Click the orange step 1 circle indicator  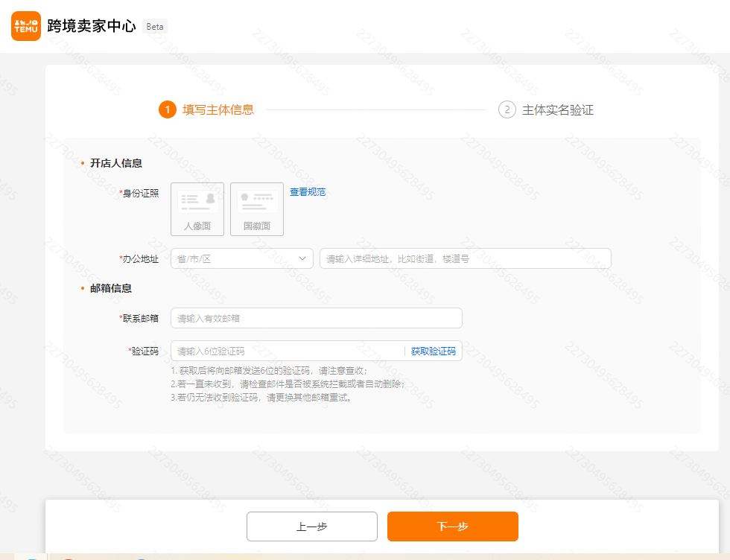point(168,109)
